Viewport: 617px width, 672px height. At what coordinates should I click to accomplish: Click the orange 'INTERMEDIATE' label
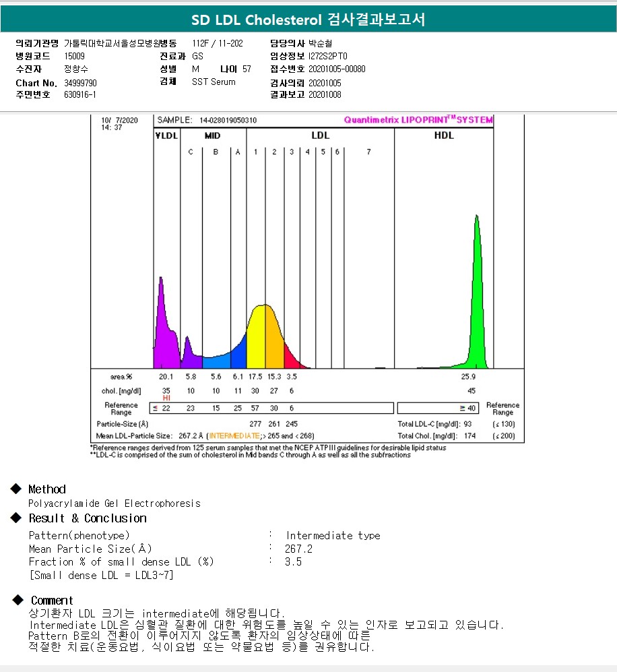click(234, 436)
